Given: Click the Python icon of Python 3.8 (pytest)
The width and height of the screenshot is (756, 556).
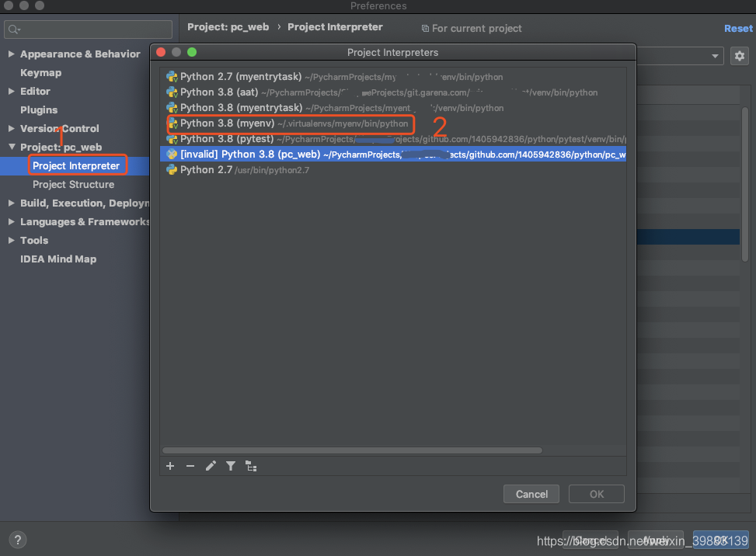Looking at the screenshot, I should [x=172, y=139].
